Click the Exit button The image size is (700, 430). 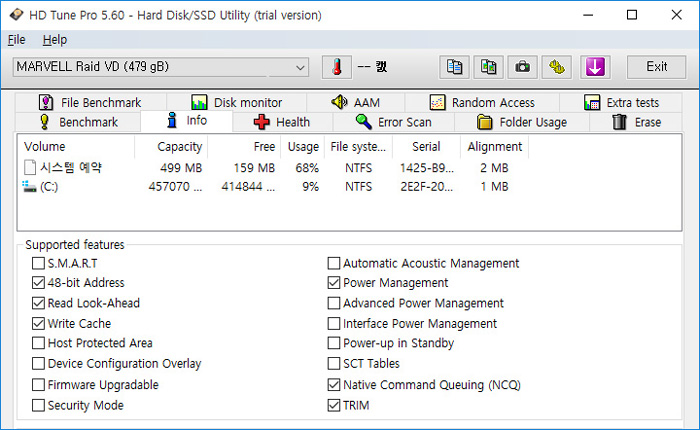(656, 67)
